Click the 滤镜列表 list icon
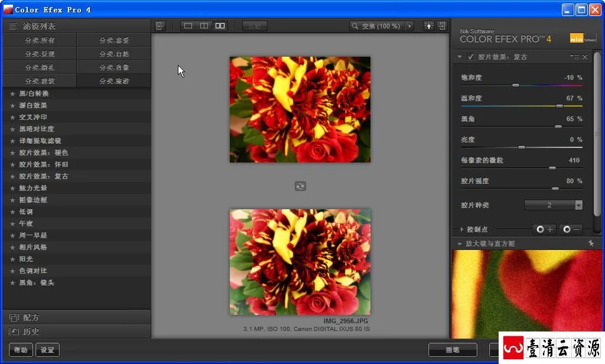The height and width of the screenshot is (364, 605). [13, 26]
